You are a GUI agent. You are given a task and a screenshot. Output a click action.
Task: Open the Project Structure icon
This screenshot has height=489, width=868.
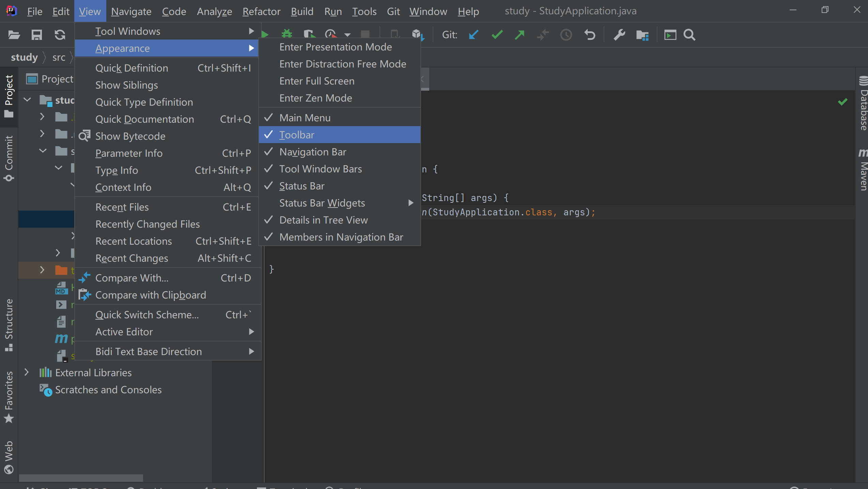[642, 35]
